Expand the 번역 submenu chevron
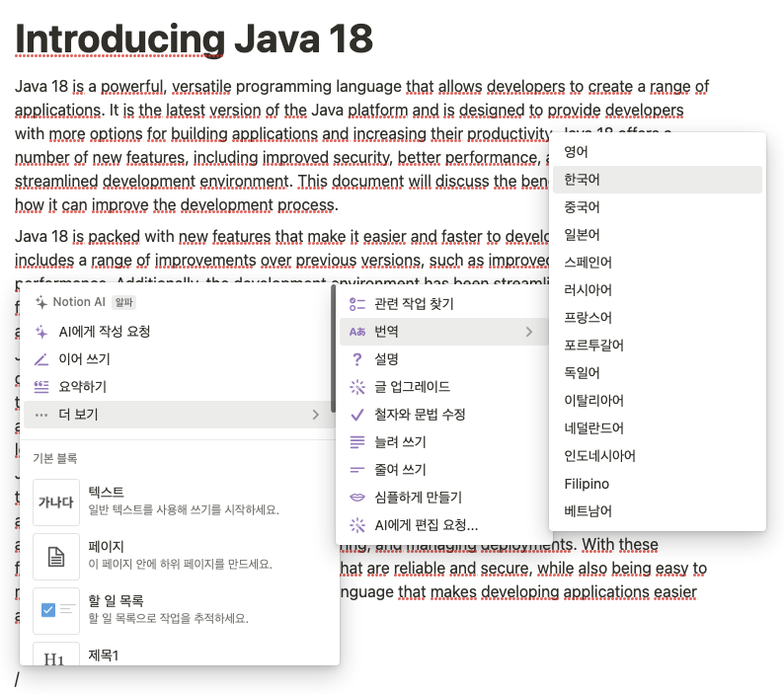This screenshot has width=784, height=695. [529, 332]
